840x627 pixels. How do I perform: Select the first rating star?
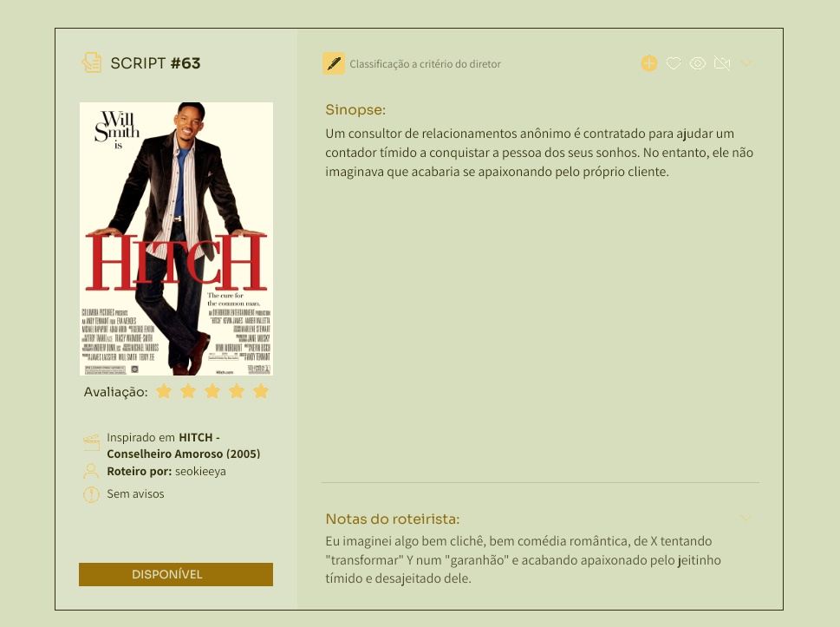click(x=163, y=391)
